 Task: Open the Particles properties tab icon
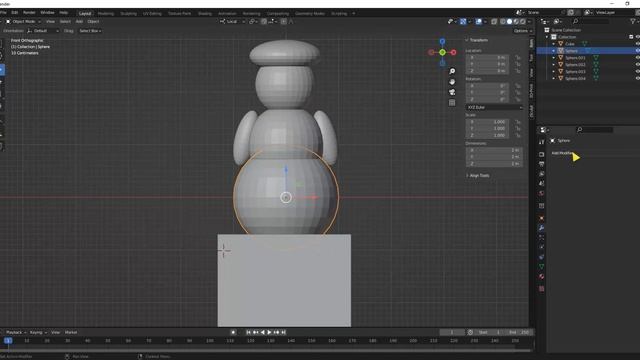pos(542,238)
